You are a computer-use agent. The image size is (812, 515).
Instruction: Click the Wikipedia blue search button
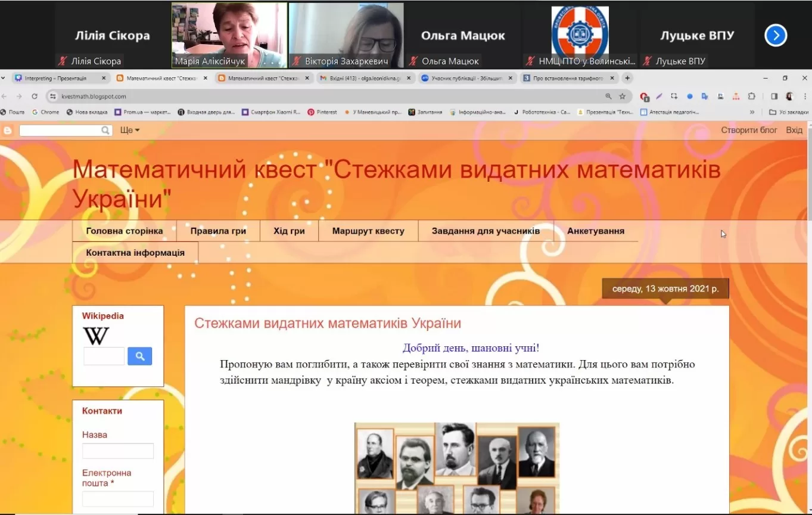click(140, 356)
